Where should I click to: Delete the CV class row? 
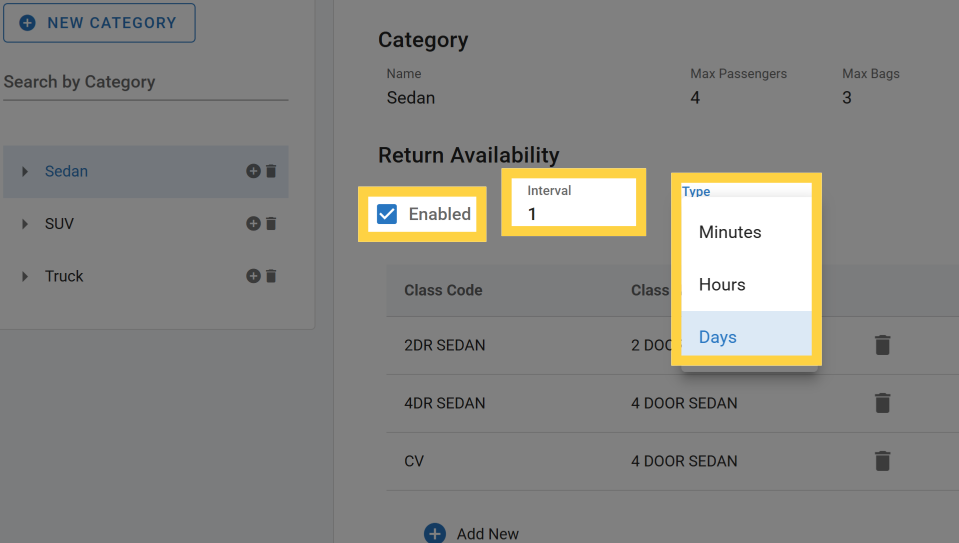pyautogui.click(x=881, y=461)
